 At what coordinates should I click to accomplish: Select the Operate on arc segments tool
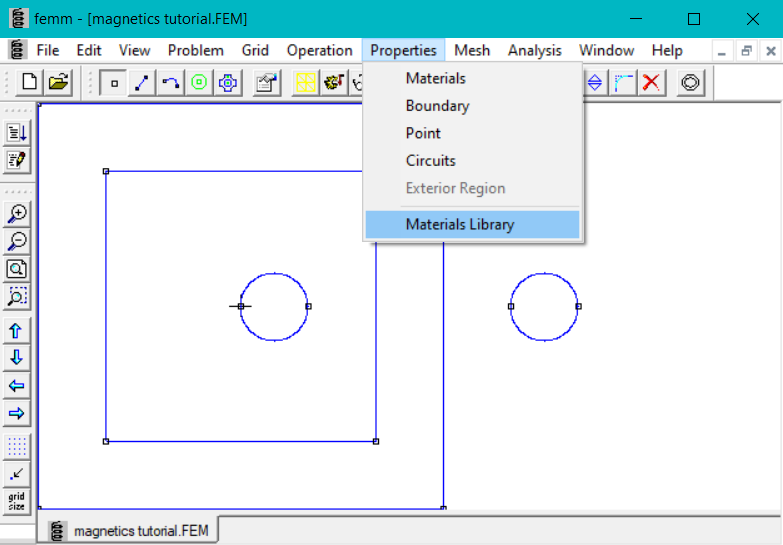(x=171, y=83)
